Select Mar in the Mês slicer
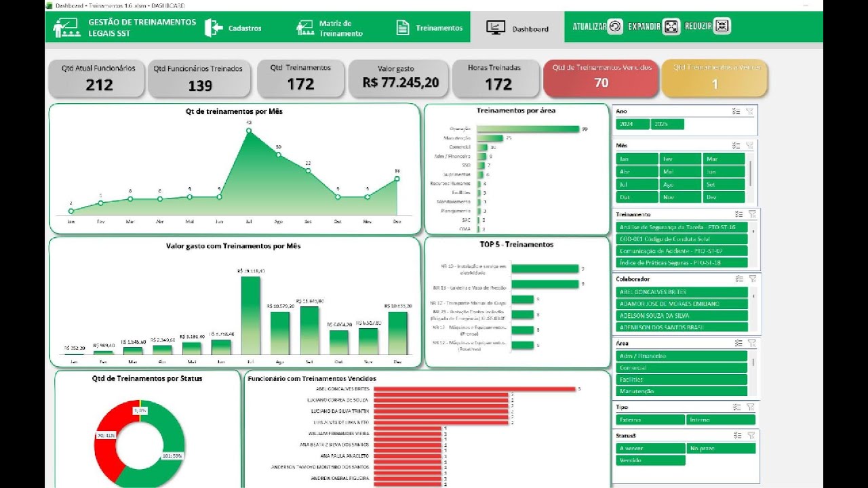Screen dimensions: 868x488 pos(724,159)
